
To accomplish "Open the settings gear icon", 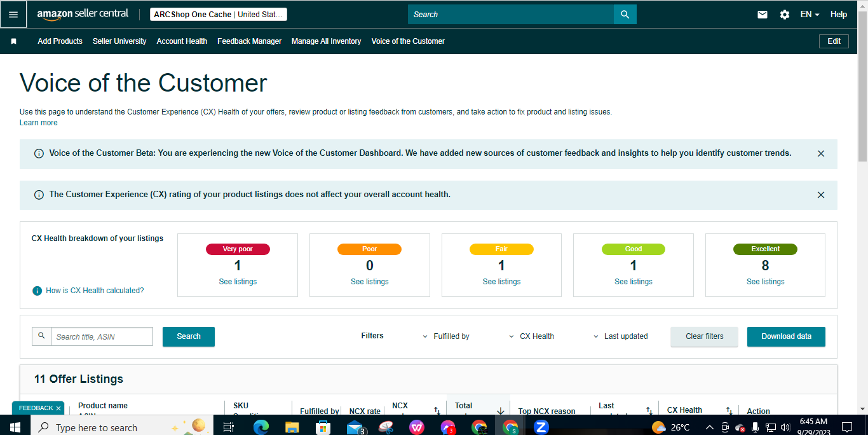I will click(785, 14).
